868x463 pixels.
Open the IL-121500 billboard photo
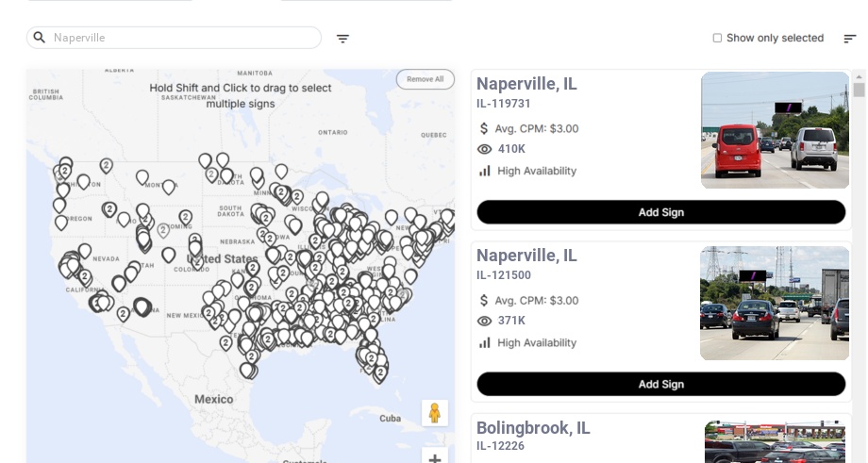click(775, 303)
